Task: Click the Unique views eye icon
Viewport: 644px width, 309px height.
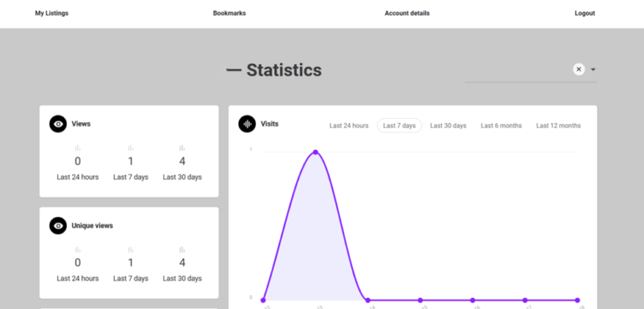Action: (x=58, y=226)
